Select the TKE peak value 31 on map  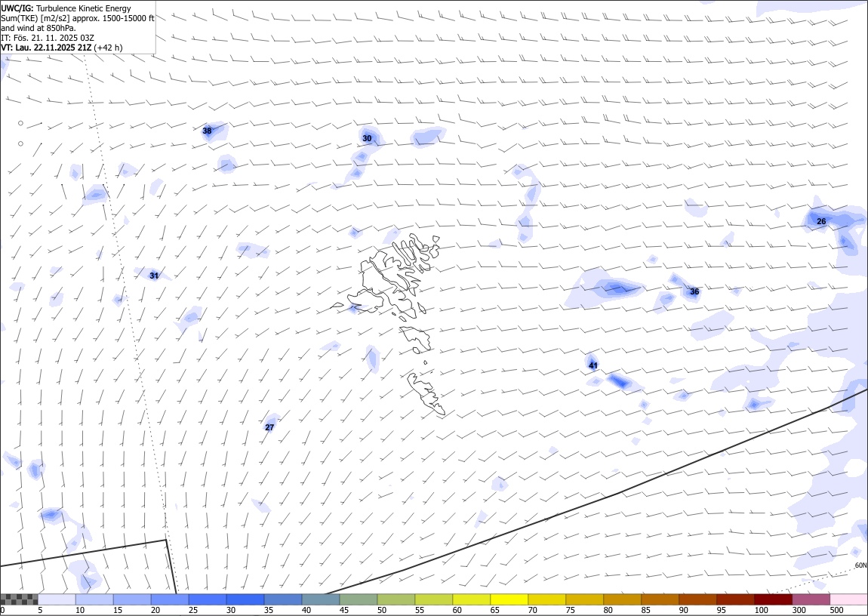coord(154,276)
